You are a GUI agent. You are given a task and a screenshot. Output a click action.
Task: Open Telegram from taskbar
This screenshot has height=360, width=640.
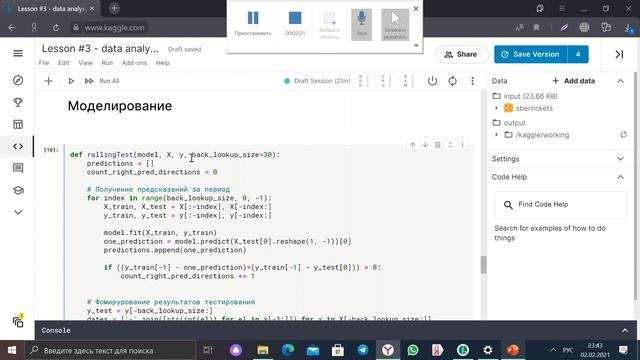point(362,350)
